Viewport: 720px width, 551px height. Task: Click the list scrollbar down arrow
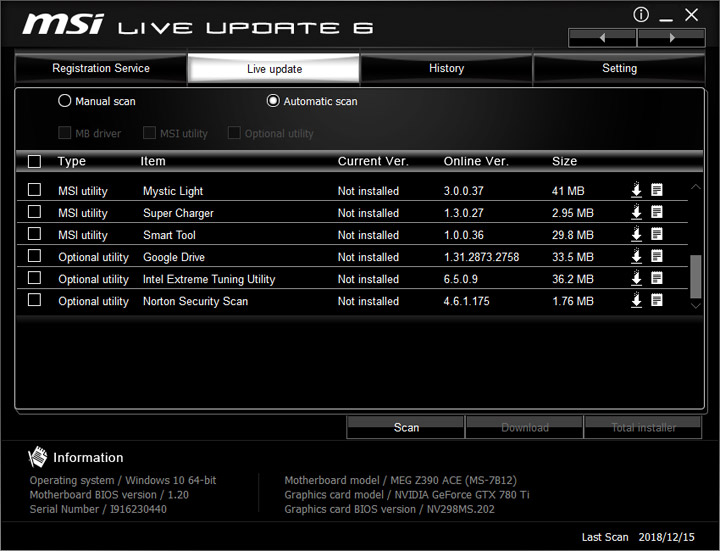(x=696, y=305)
